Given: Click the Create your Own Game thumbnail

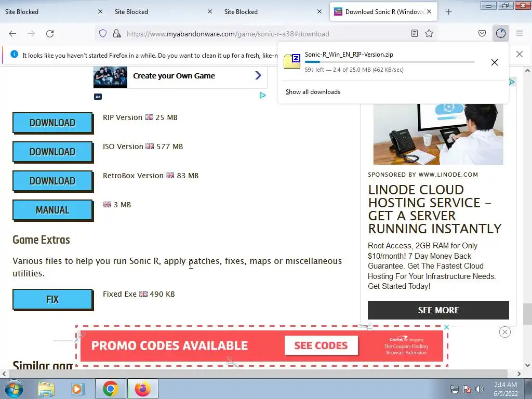Looking at the screenshot, I should coord(110,77).
